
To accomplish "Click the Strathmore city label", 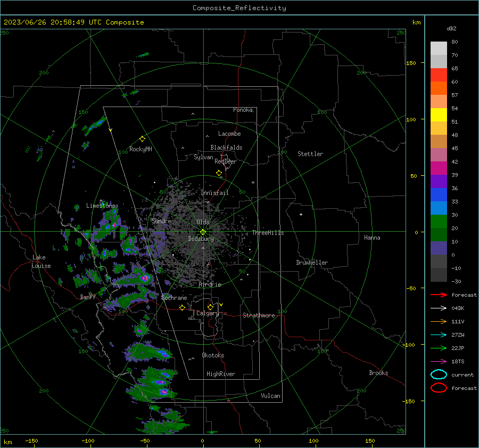I will pyautogui.click(x=259, y=315).
